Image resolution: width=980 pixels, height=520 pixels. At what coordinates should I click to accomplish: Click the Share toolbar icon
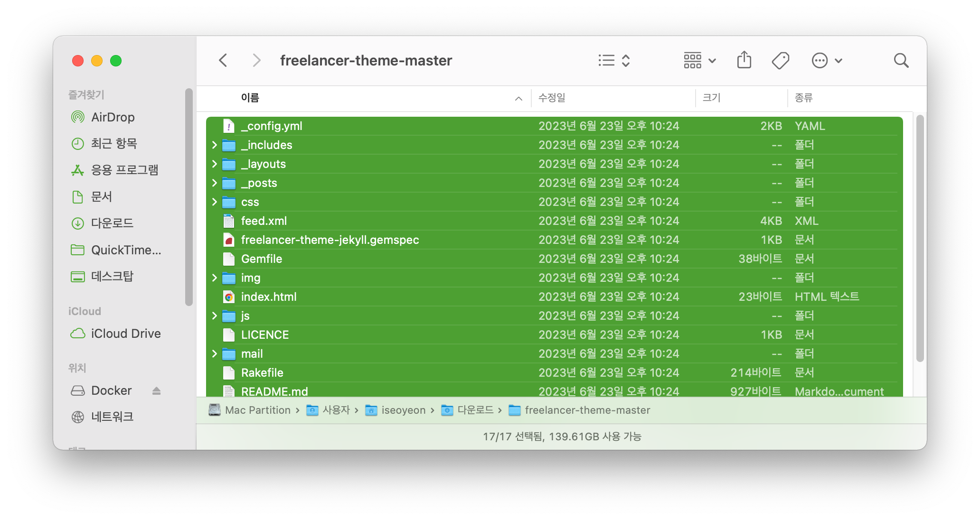744,60
